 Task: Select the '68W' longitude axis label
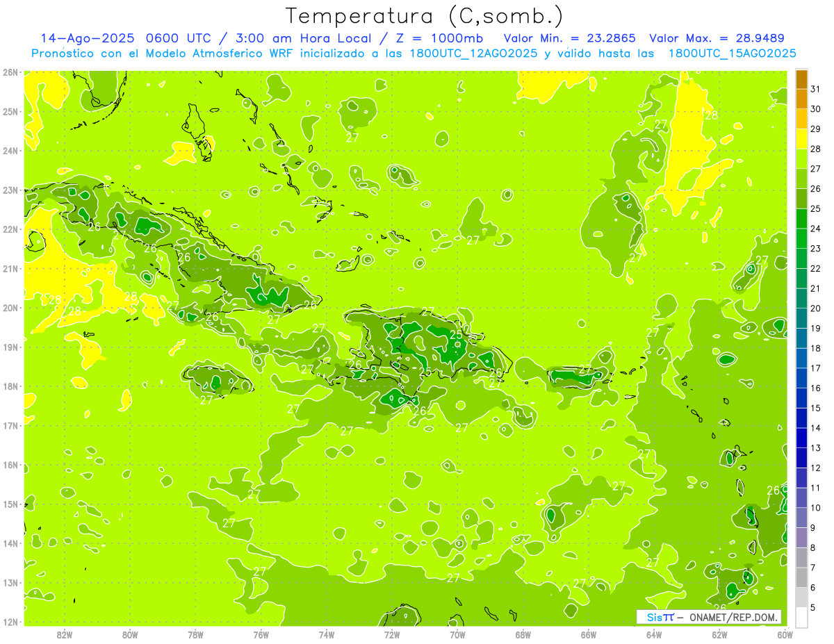pyautogui.click(x=523, y=634)
